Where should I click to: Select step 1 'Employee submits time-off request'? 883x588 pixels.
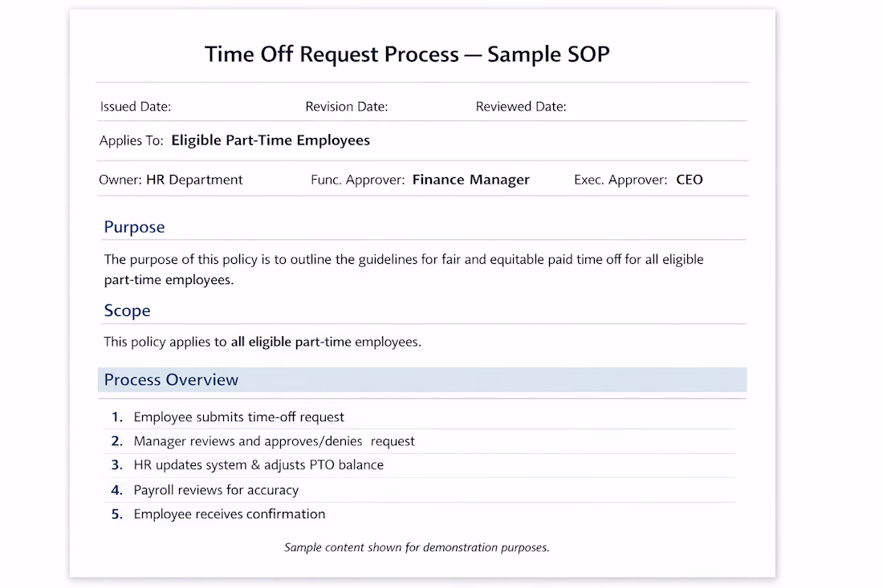[x=238, y=417]
